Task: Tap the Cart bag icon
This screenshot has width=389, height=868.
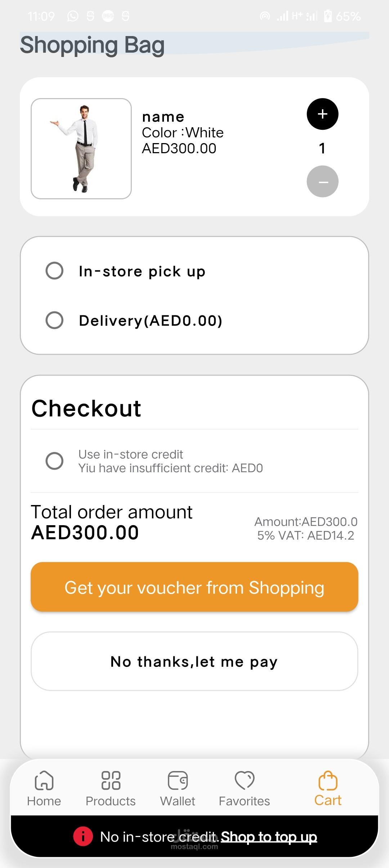Action: click(328, 780)
